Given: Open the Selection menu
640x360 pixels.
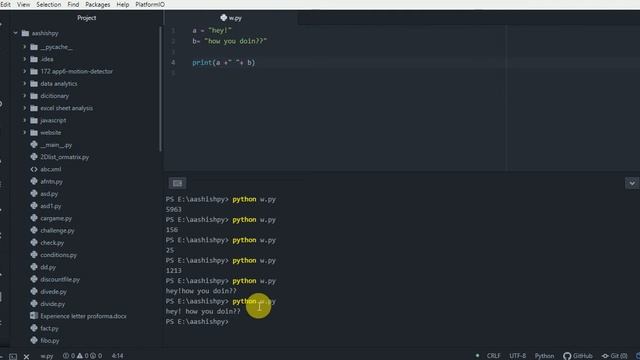Looking at the screenshot, I should [x=49, y=4].
